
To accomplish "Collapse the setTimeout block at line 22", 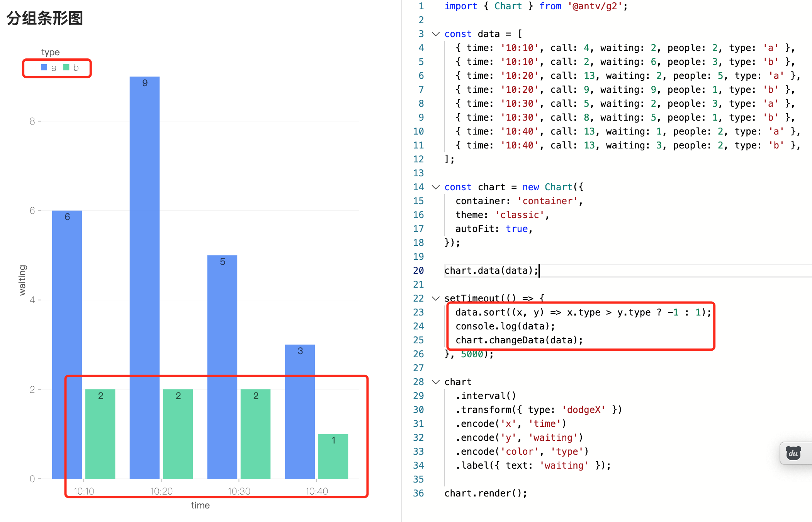I will (x=435, y=298).
